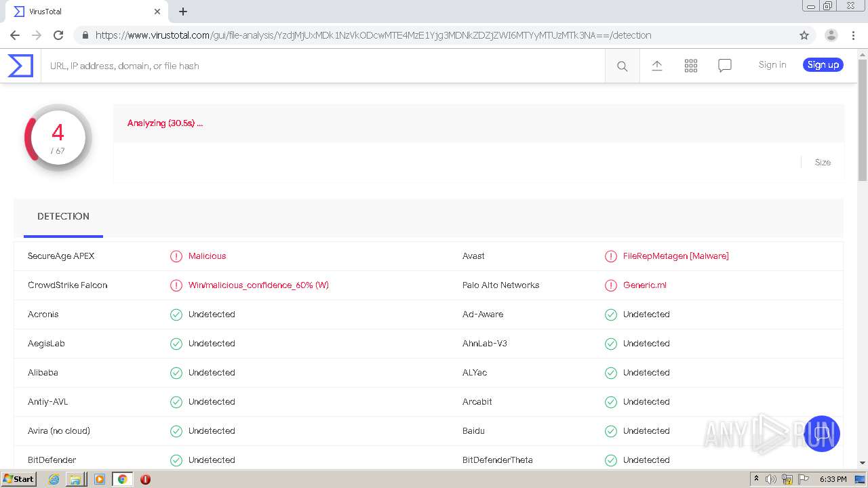Click the red Opera-style taskbar icon
Image resolution: width=868 pixels, height=488 pixels.
[x=145, y=479]
